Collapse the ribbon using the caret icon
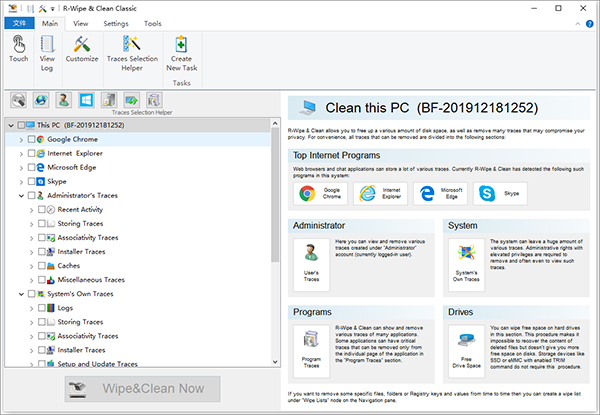The height and width of the screenshot is (415, 600). coord(577,24)
